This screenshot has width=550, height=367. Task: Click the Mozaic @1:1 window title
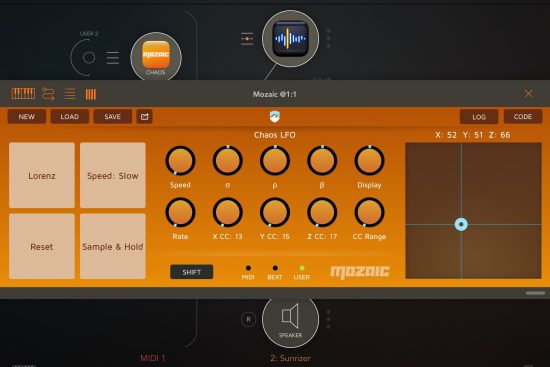pyautogui.click(x=275, y=94)
